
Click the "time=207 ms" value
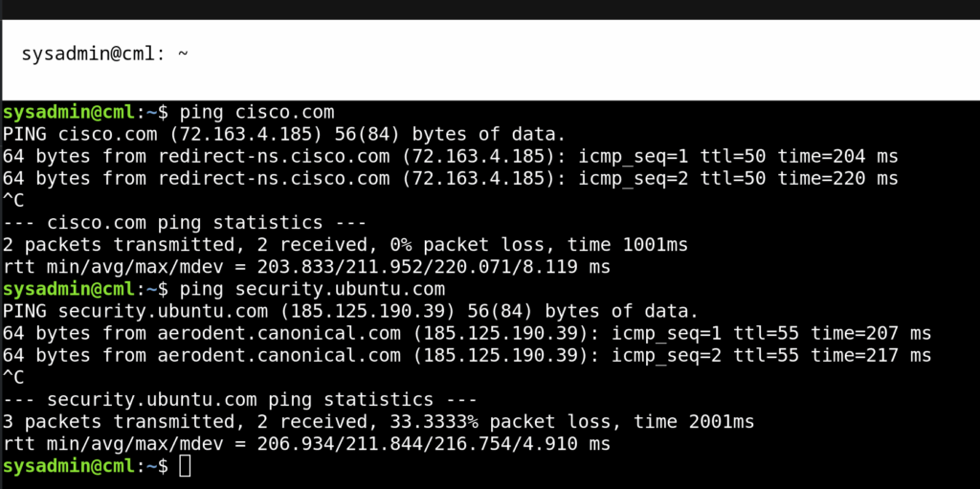[x=871, y=333]
